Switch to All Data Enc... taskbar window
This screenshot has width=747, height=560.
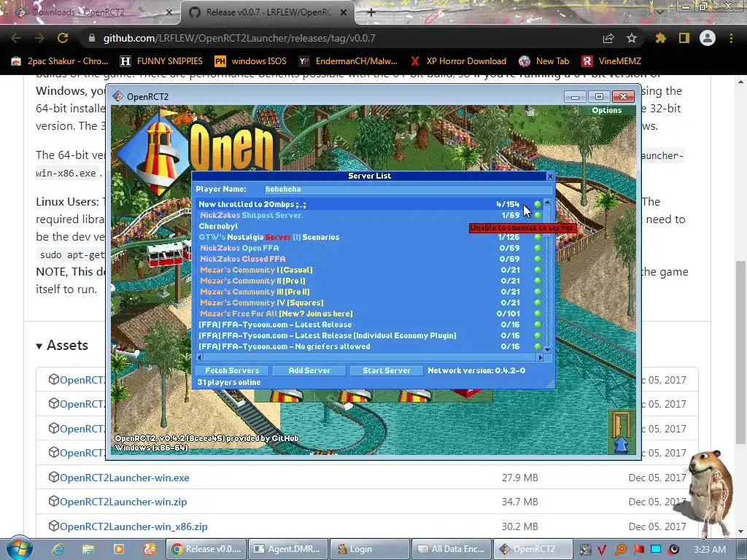(451, 549)
